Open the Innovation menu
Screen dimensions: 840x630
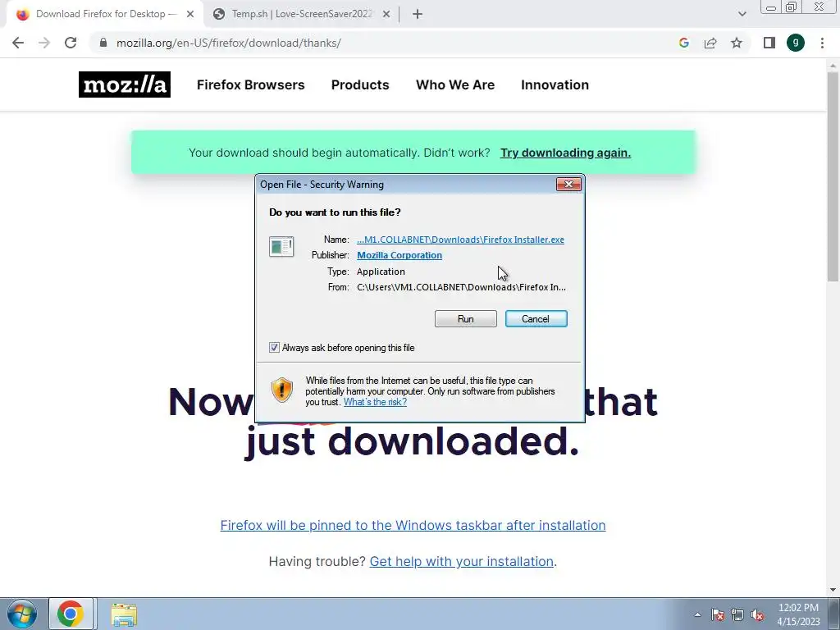pos(555,84)
